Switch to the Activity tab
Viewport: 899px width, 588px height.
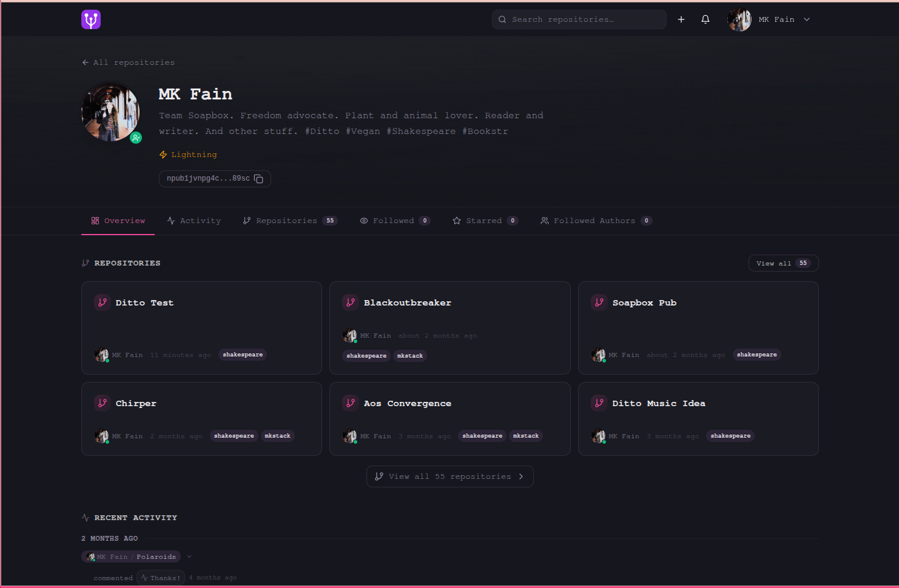coord(194,221)
